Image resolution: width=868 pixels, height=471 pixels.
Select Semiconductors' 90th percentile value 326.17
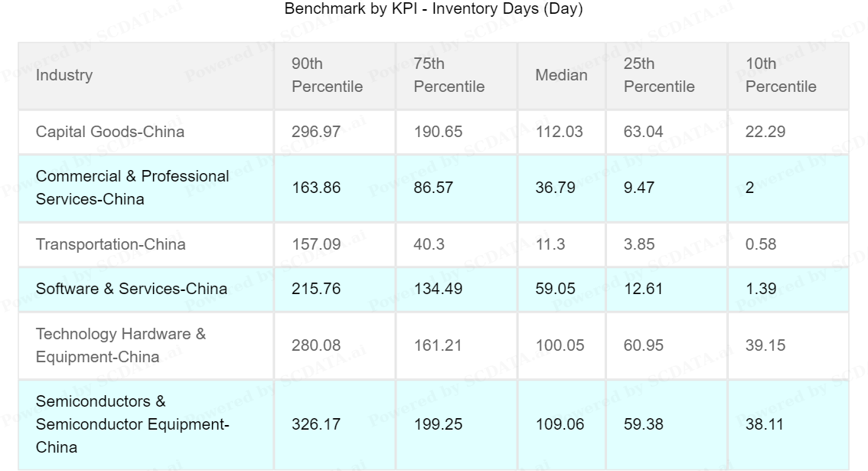pos(316,424)
